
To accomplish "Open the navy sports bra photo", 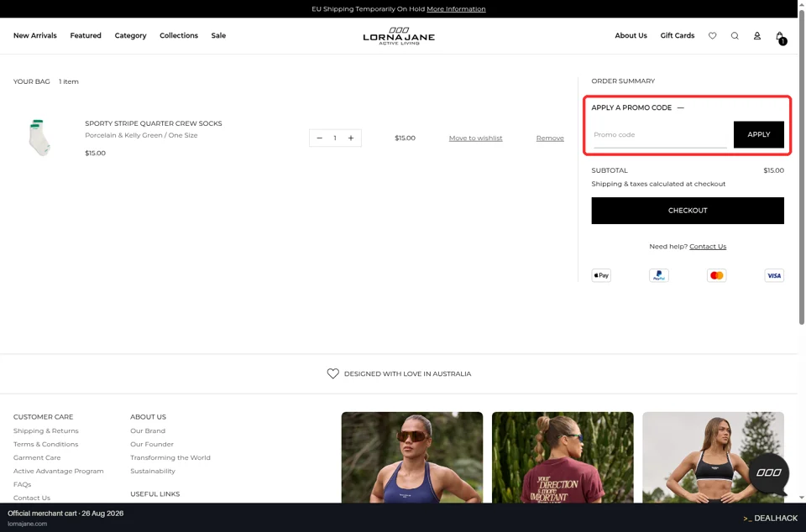I will (x=411, y=457).
